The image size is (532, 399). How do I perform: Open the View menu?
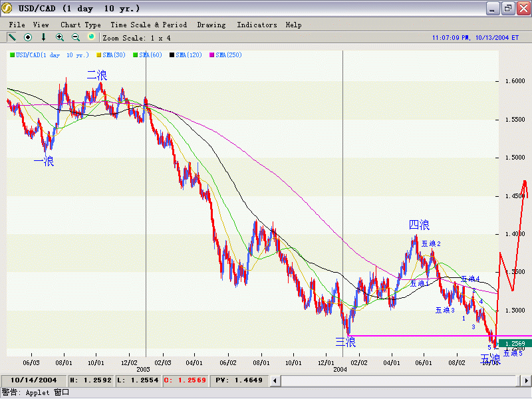click(x=41, y=25)
